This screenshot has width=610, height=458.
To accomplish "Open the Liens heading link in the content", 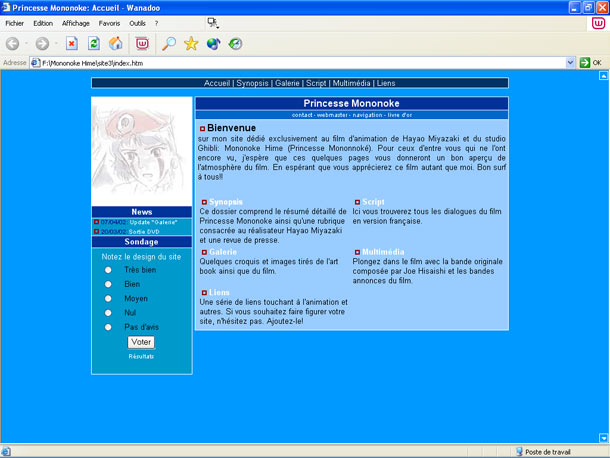I will pos(219,292).
